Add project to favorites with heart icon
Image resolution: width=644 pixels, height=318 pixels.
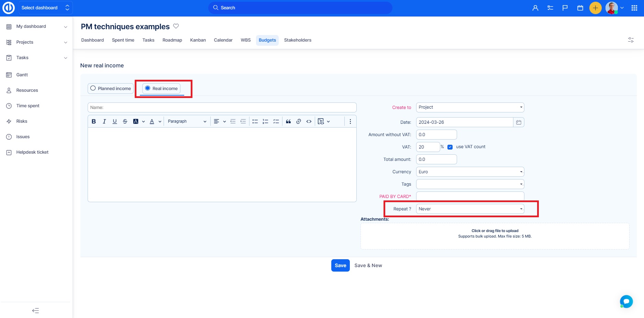[176, 26]
